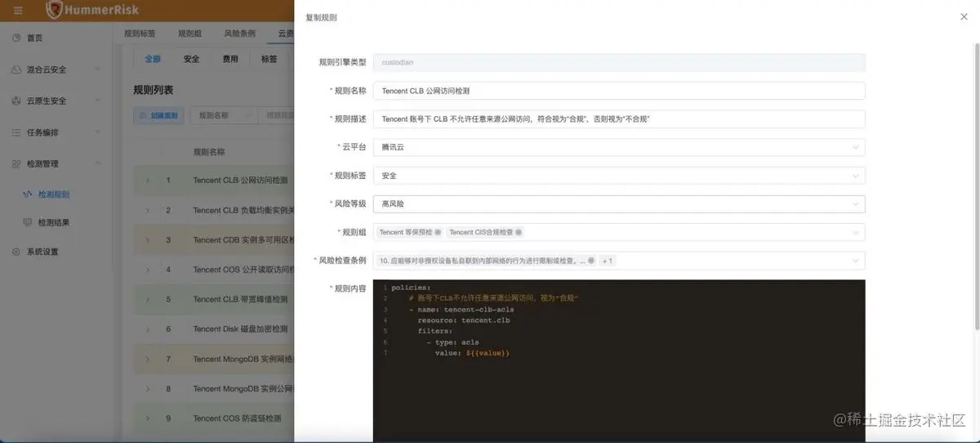Click the +1 more clauses tag

tap(608, 261)
